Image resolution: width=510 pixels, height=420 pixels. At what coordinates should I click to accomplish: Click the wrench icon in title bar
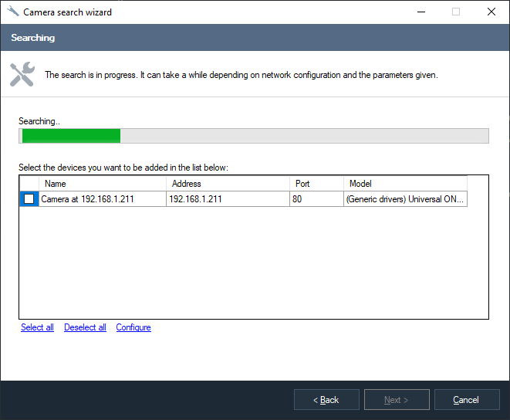coord(12,12)
